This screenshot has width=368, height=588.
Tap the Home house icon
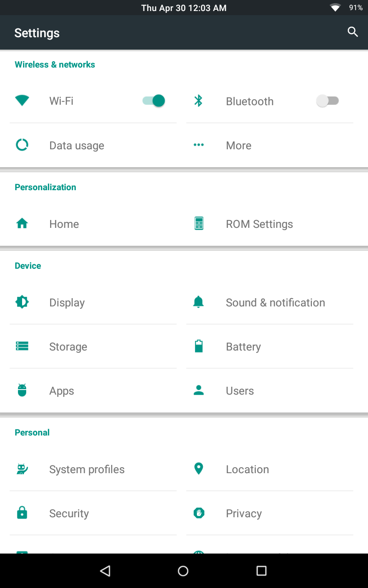click(22, 224)
